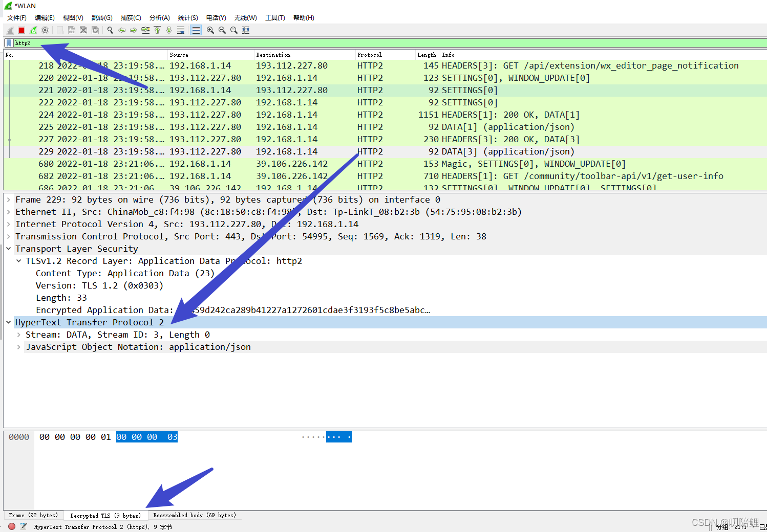The width and height of the screenshot is (767, 532).
Task: Select Content Type: Application Data (23) line
Action: tap(125, 273)
